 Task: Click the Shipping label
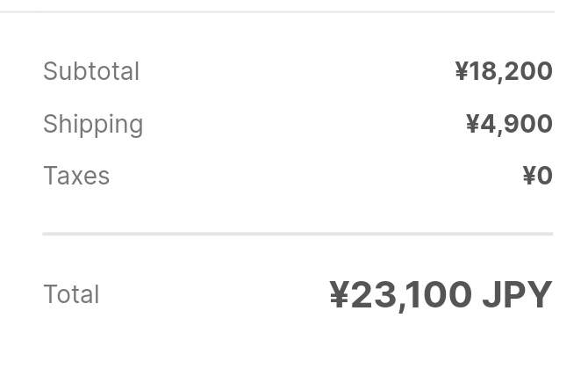pos(93,124)
